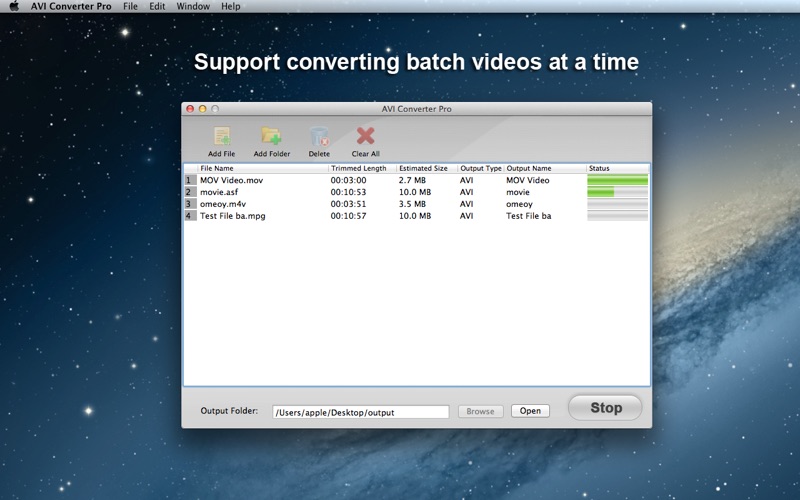800x500 pixels.
Task: Select the Test File ba.mpg row
Action: point(416,216)
